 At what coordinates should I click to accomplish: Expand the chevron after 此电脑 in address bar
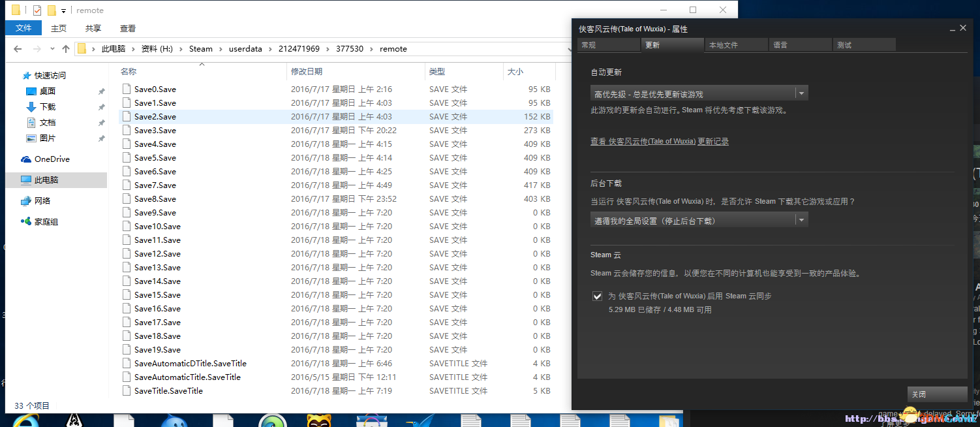pyautogui.click(x=132, y=49)
